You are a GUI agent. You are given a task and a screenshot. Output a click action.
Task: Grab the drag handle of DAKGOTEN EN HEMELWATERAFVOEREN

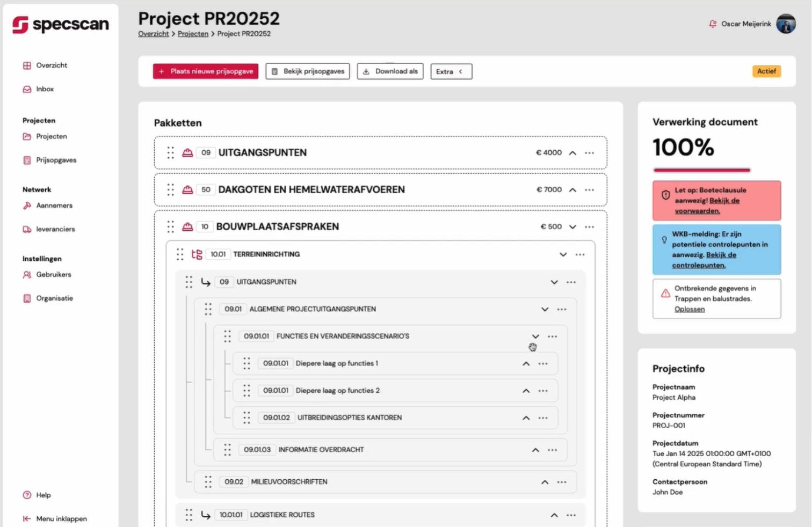pos(171,190)
